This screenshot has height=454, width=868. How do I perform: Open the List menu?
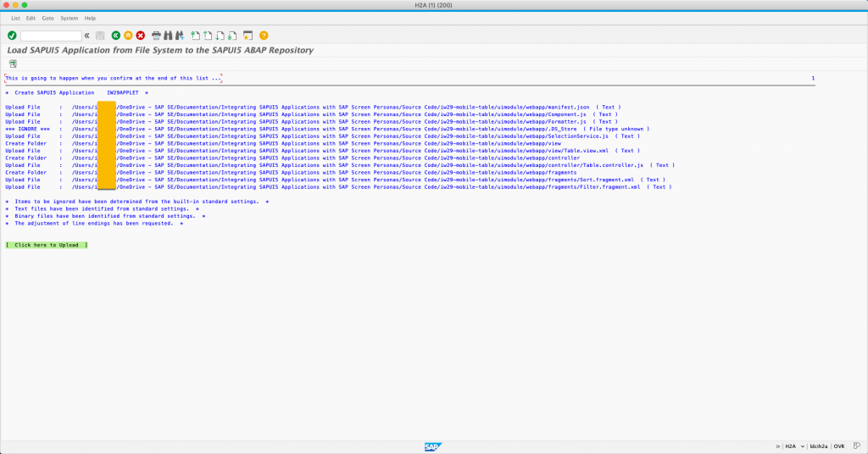point(15,19)
